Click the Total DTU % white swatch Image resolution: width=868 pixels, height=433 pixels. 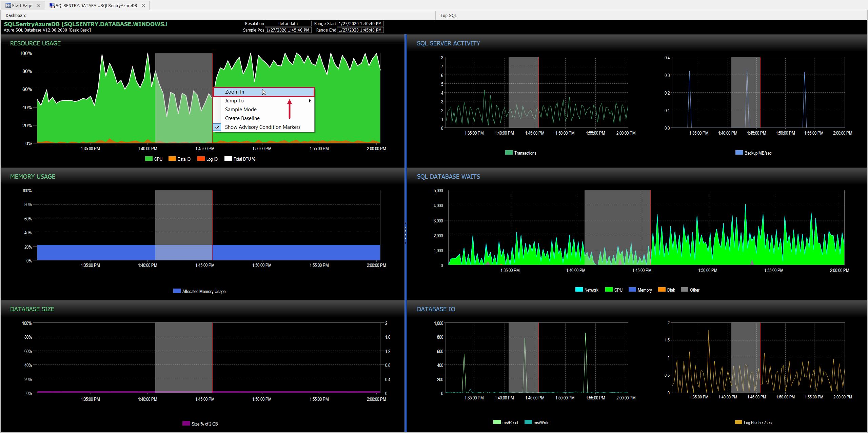(x=228, y=159)
